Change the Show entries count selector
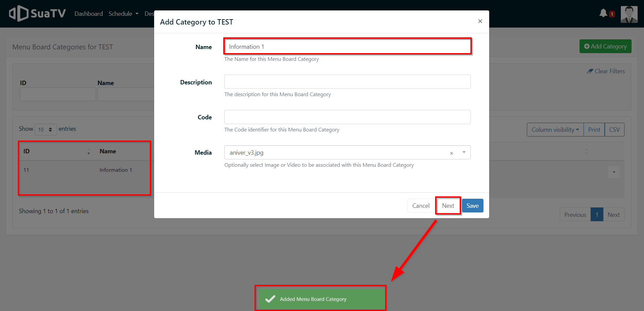Image resolution: width=644 pixels, height=311 pixels. click(46, 129)
